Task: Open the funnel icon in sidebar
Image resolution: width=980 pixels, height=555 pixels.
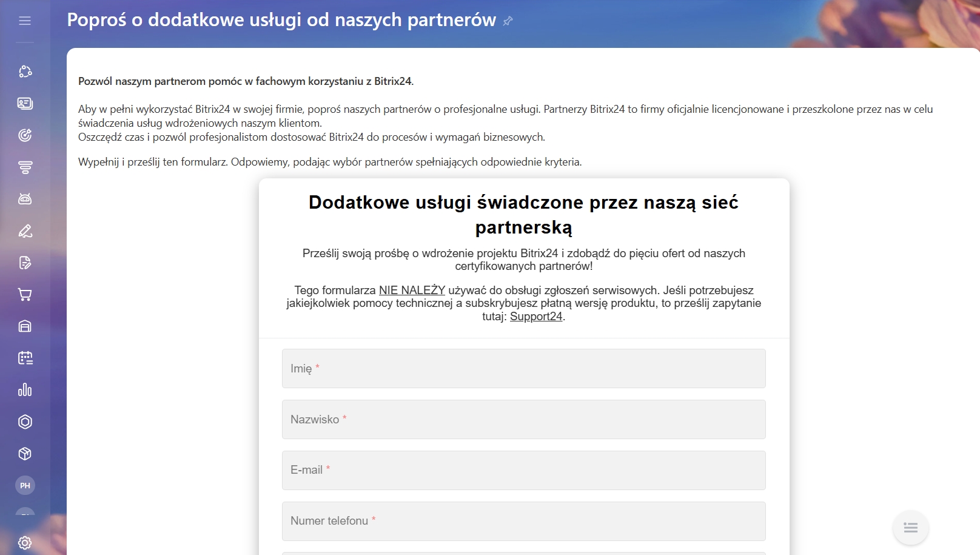Action: pos(25,167)
